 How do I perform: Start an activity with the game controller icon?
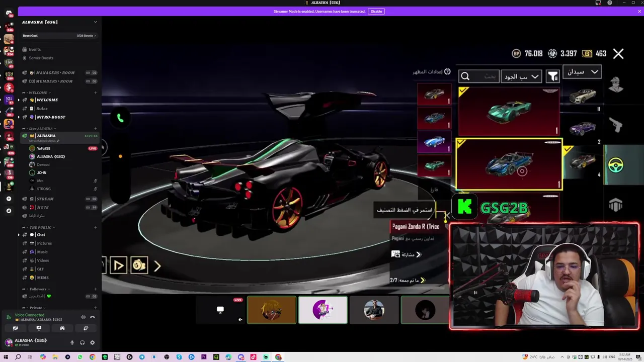click(x=62, y=328)
